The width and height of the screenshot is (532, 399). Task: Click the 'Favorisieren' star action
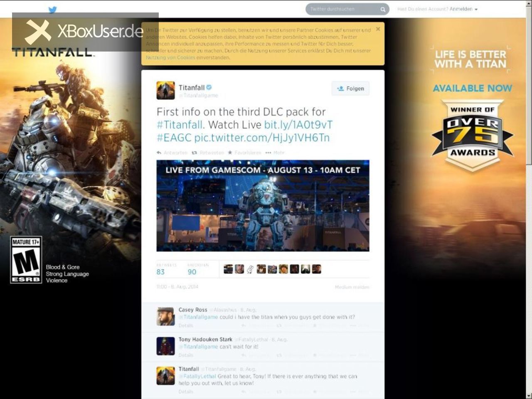(x=245, y=153)
